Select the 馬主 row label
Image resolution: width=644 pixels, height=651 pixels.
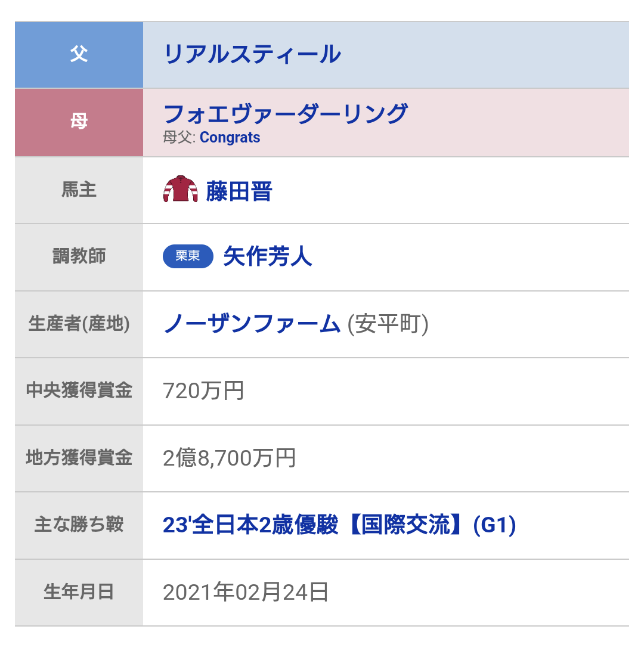[79, 190]
